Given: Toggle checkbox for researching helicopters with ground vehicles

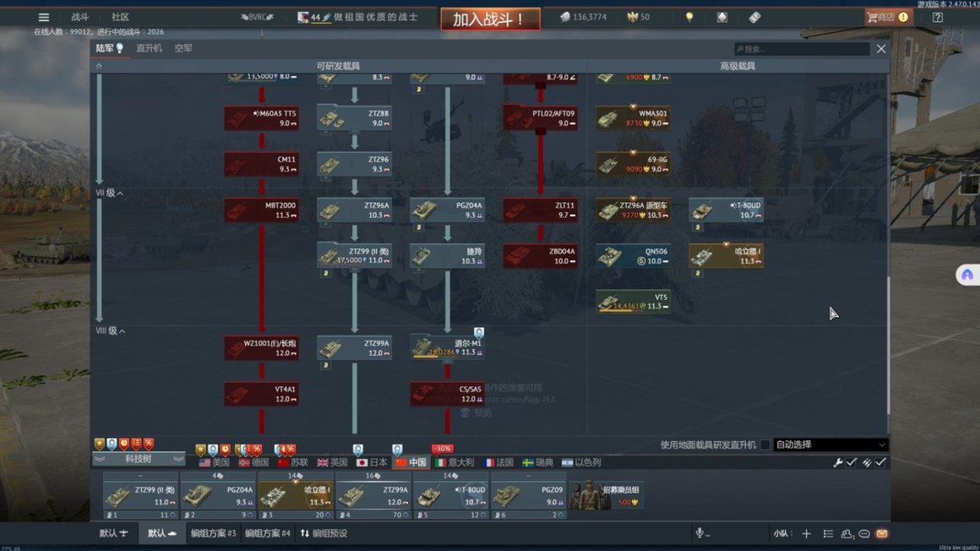Looking at the screenshot, I should pos(765,445).
